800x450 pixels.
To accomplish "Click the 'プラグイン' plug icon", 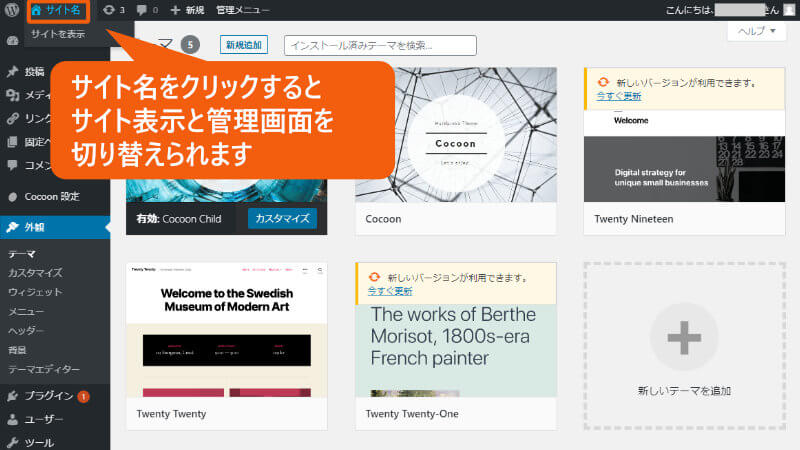I will point(12,396).
